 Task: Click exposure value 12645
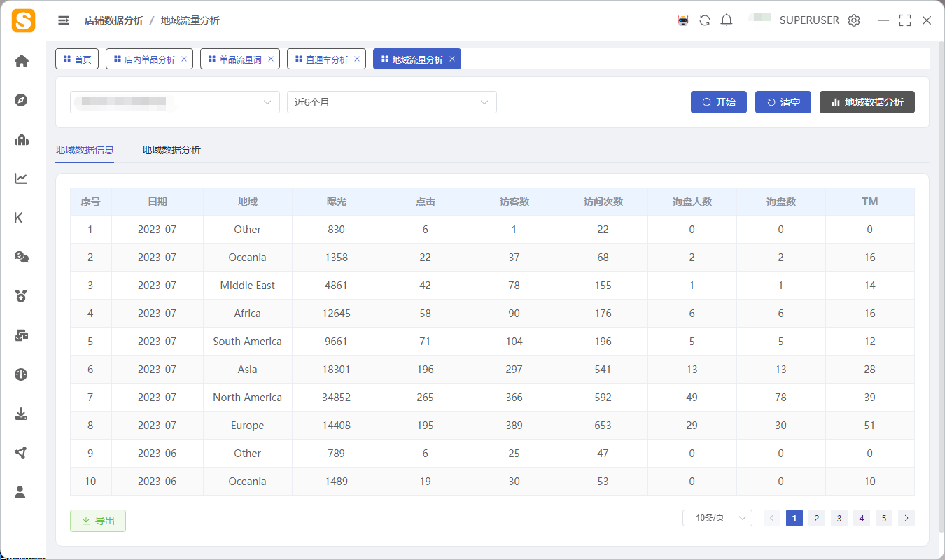pos(337,314)
